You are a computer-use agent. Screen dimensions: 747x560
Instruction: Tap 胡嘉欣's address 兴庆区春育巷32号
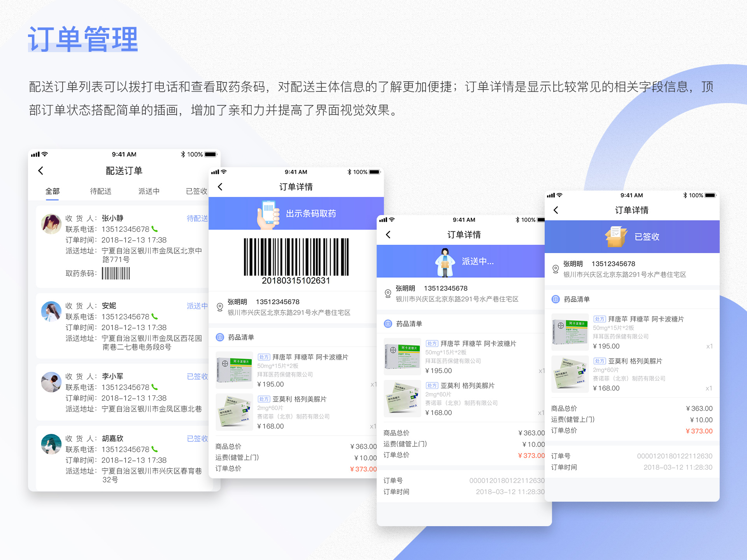coord(152,475)
